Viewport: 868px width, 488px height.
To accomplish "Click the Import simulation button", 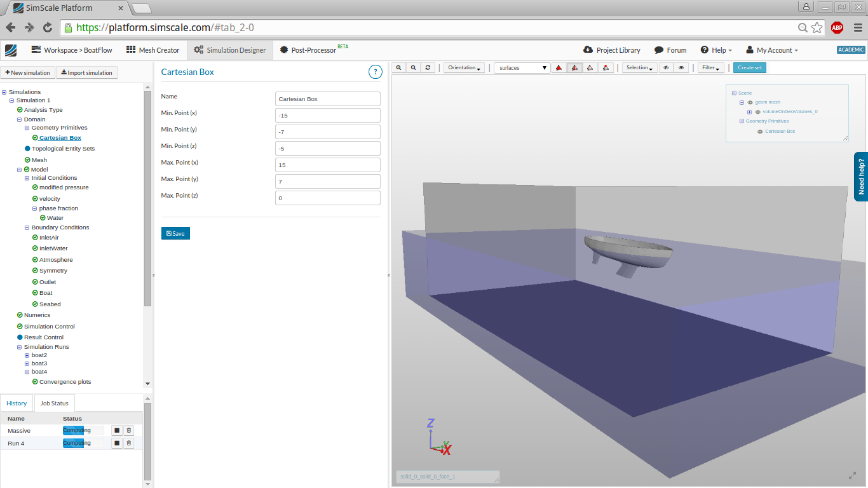I will point(87,72).
